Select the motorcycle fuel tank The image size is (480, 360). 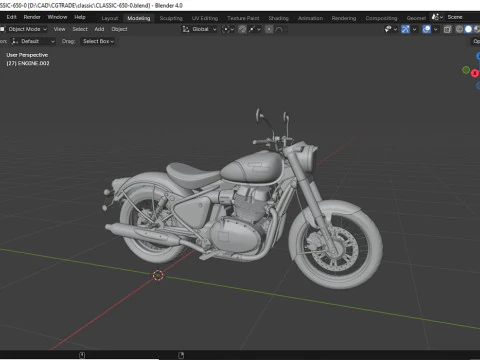253,167
